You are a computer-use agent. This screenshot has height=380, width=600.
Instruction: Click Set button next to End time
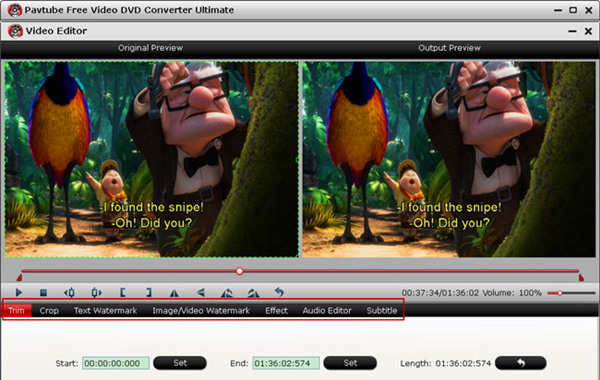coord(350,363)
